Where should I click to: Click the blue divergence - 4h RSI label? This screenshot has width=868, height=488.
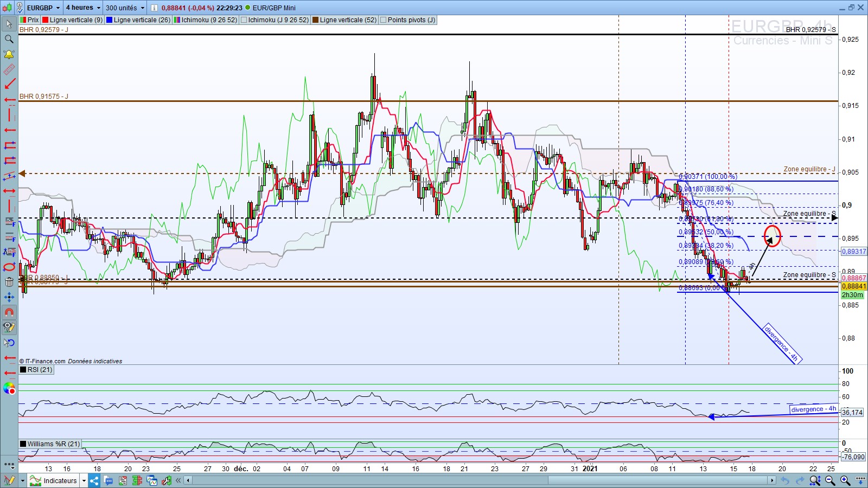click(x=814, y=409)
